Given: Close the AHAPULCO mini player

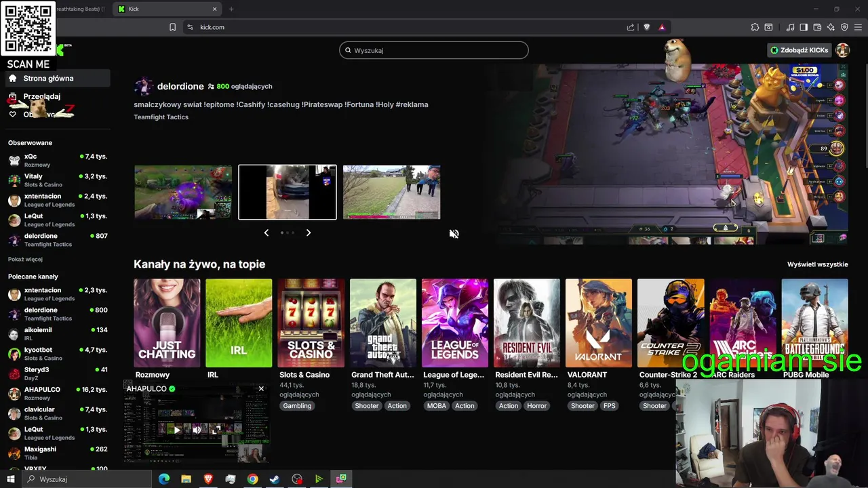Looking at the screenshot, I should point(261,388).
